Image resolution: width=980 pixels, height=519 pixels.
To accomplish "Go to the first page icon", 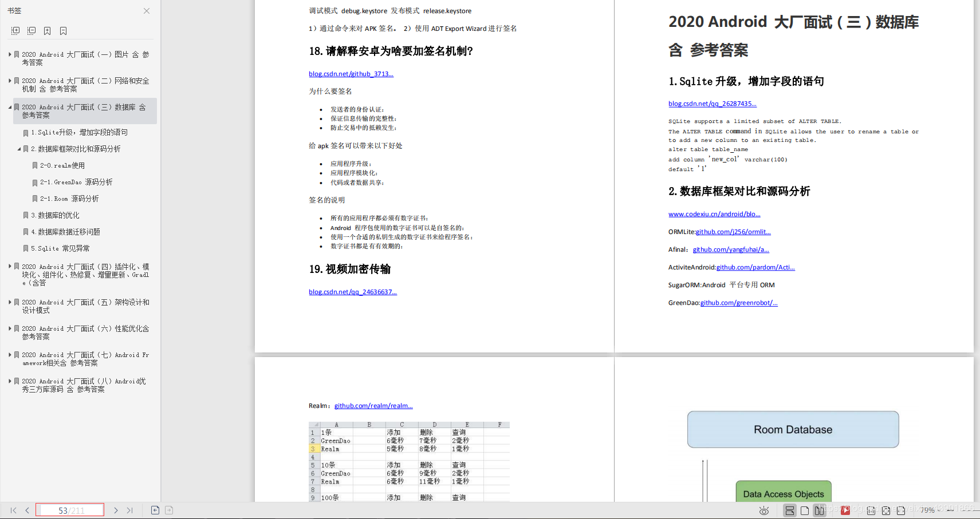I will coord(13,510).
